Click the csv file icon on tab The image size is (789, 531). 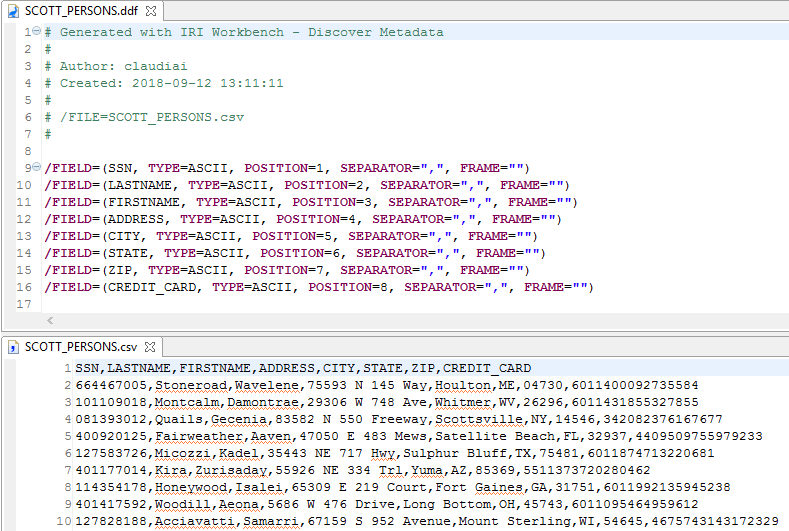pos(13,347)
